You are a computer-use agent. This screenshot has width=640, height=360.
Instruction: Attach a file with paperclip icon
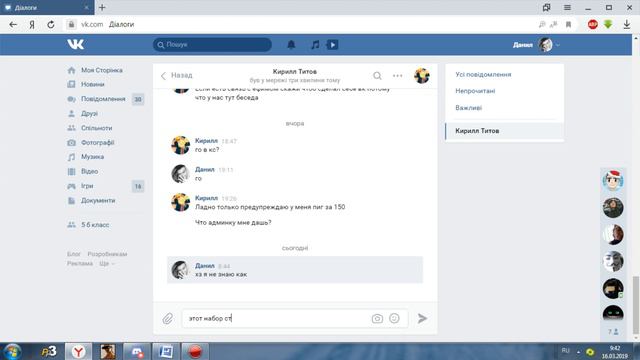pos(168,318)
